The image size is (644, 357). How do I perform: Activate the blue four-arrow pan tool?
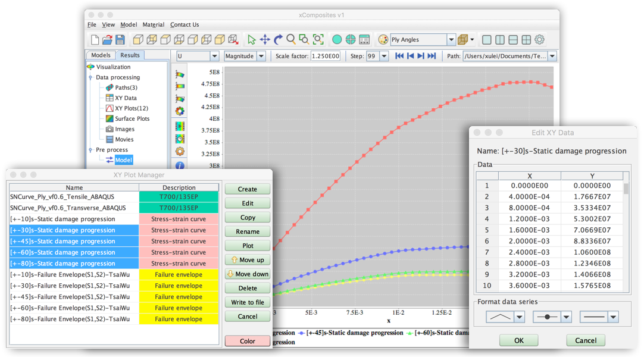pyautogui.click(x=265, y=40)
